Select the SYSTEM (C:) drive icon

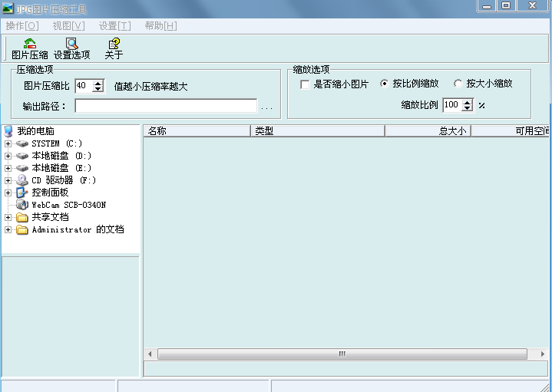[x=22, y=143]
